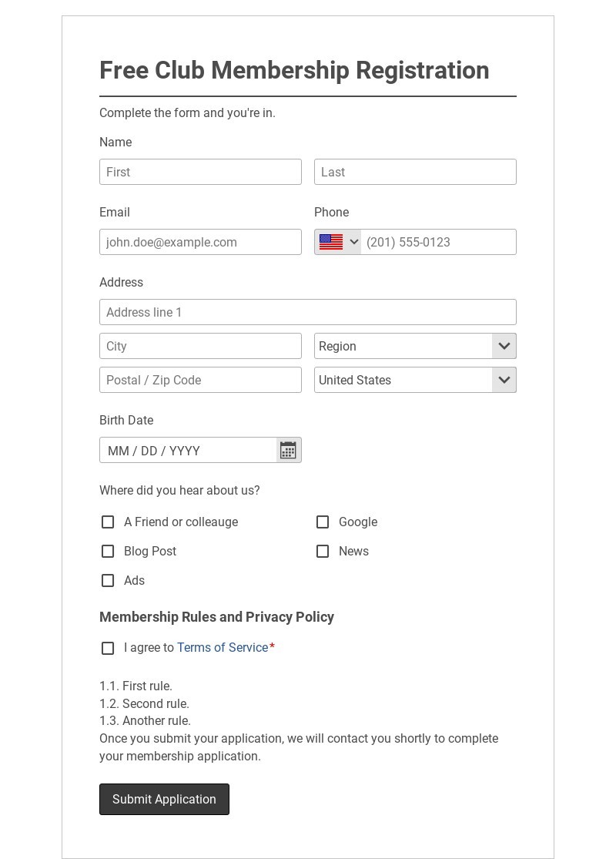Open the birth date calendar picker icon
The width and height of the screenshot is (616, 859).
point(288,451)
